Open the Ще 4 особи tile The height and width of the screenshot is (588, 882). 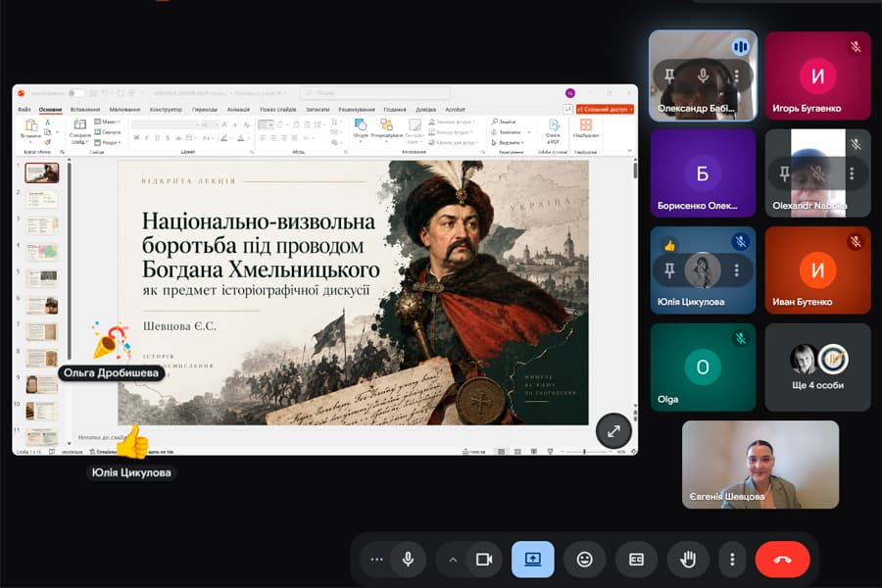click(817, 367)
